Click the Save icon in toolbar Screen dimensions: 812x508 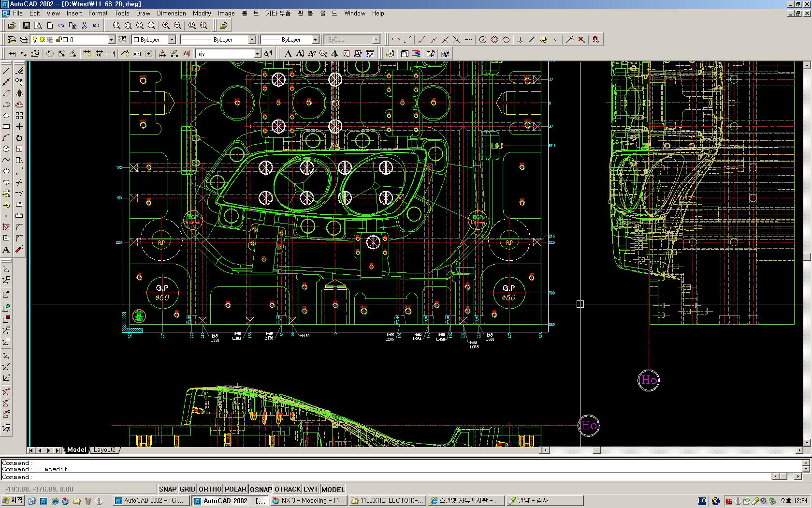click(x=27, y=25)
